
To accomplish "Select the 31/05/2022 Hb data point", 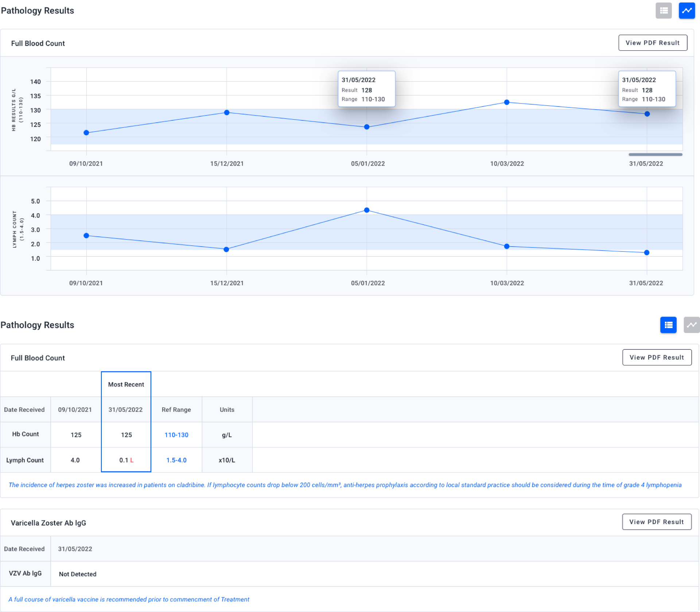I will point(647,114).
